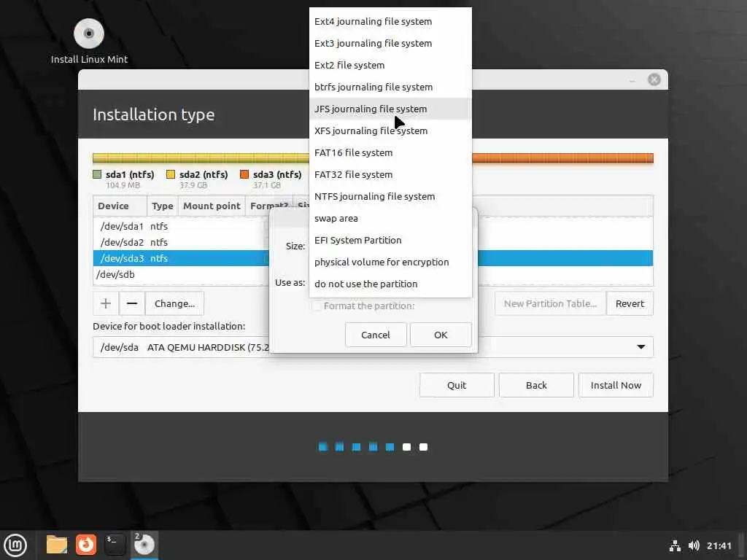
Task: Go Back to the previous step
Action: tap(536, 385)
